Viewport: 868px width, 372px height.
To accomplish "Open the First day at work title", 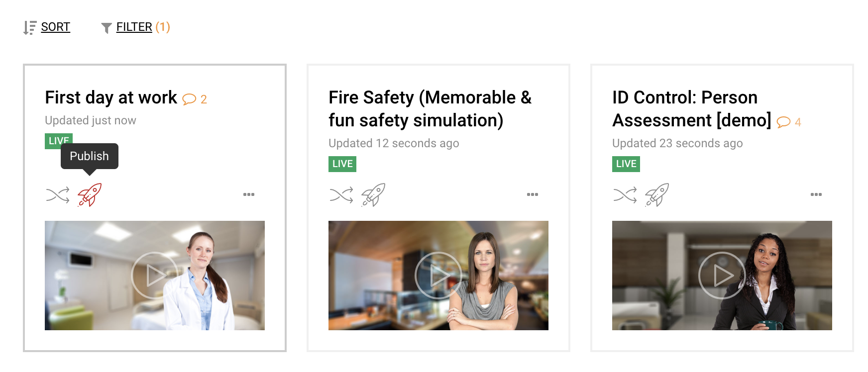I will (111, 97).
